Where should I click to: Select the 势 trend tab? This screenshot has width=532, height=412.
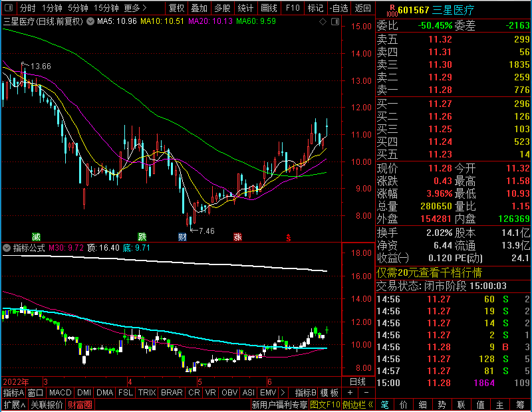[x=442, y=405]
